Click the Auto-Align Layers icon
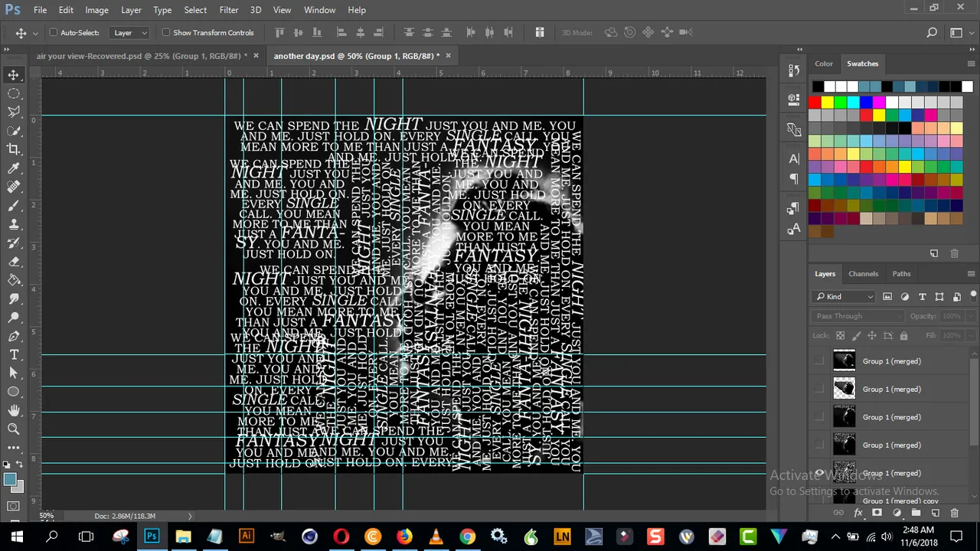Image resolution: width=980 pixels, height=551 pixels. 540,32
